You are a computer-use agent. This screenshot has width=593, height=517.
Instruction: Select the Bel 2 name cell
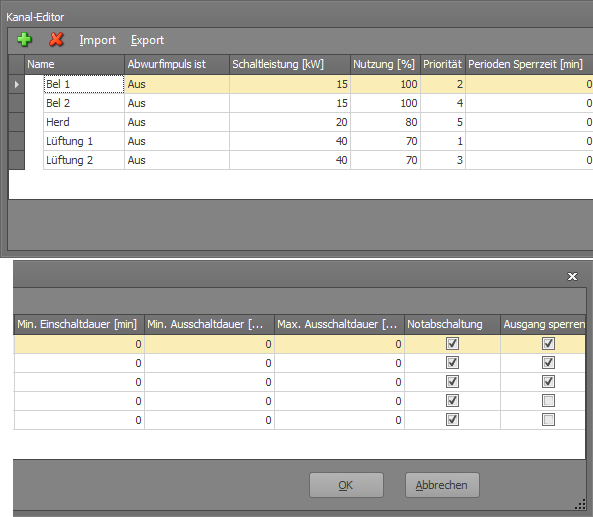[84, 103]
